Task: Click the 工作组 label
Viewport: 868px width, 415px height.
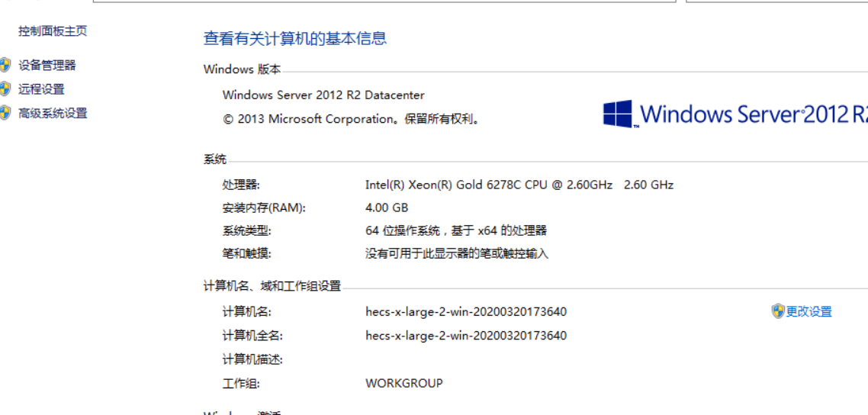Action: point(241,383)
